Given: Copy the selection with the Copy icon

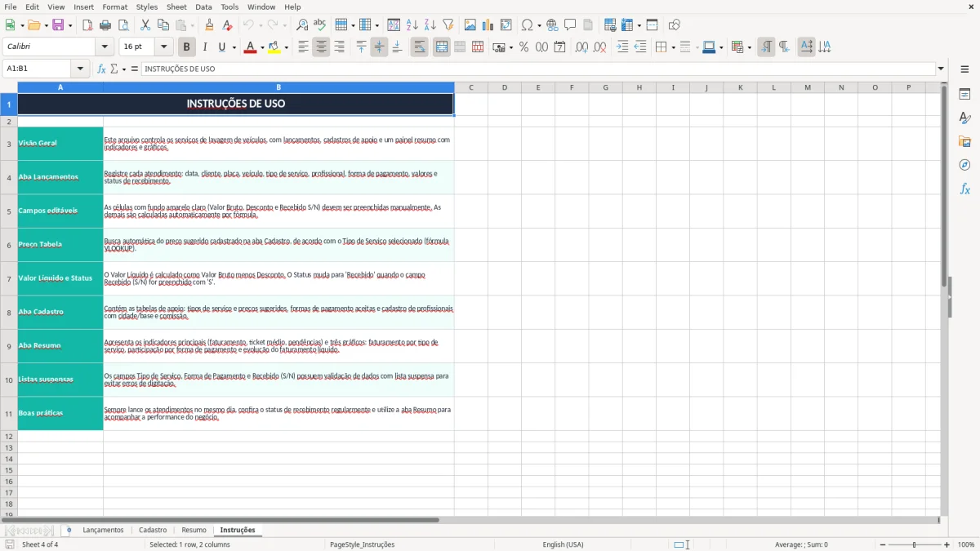Looking at the screenshot, I should coord(163,25).
